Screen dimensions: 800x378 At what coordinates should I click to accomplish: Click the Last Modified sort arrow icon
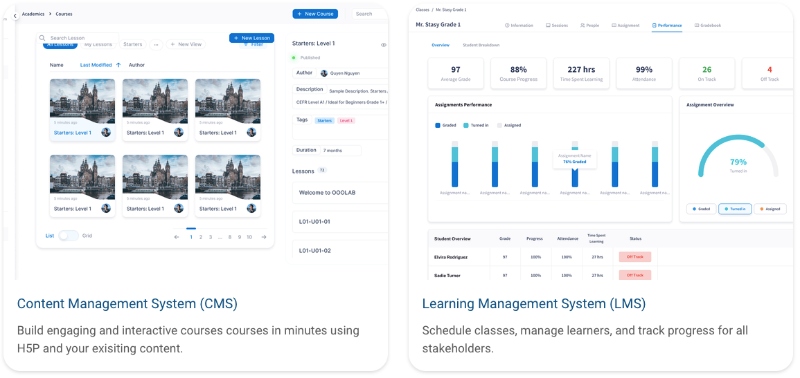[x=118, y=65]
